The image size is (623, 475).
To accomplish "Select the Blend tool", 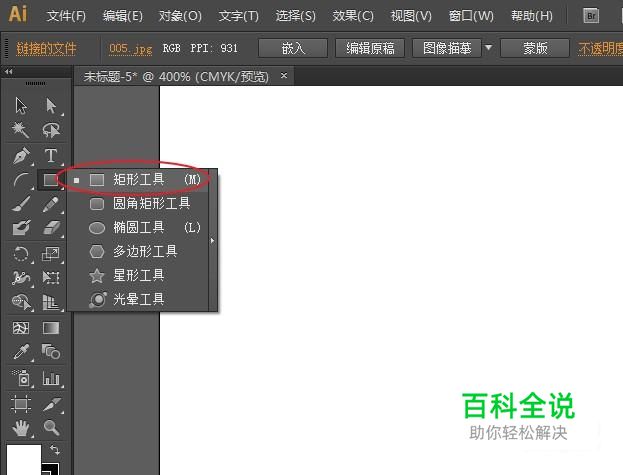I will tap(51, 352).
